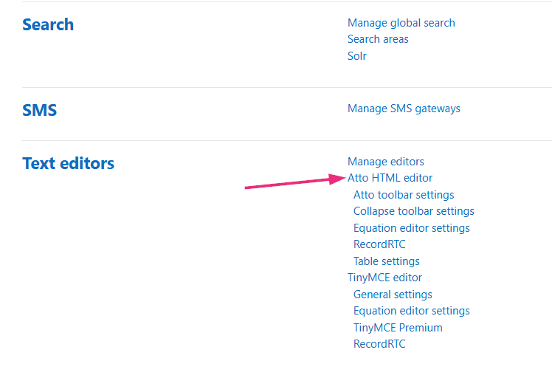Open Table settings link
This screenshot has height=392, width=552.
point(386,261)
